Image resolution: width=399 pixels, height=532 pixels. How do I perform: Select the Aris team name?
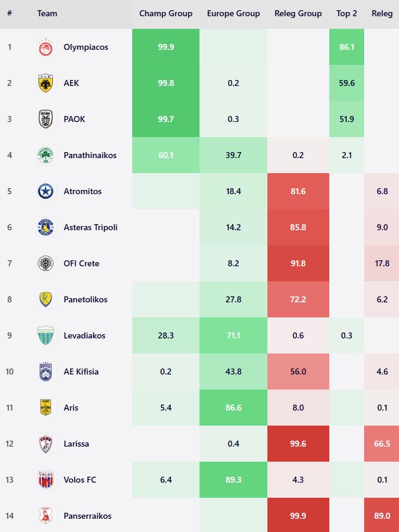point(71,408)
